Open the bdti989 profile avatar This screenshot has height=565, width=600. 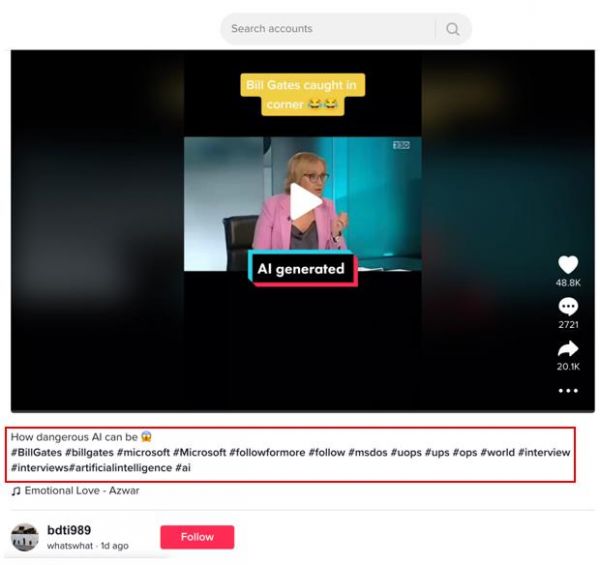(25, 537)
